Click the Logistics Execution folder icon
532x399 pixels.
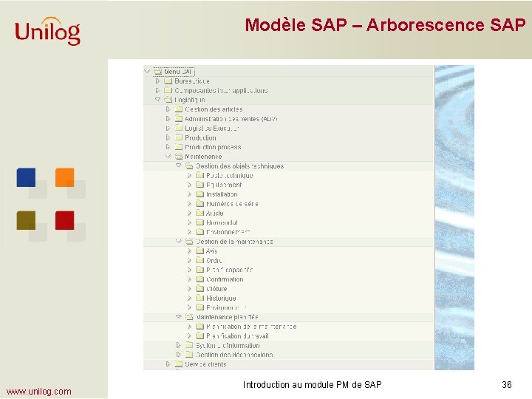coord(179,128)
